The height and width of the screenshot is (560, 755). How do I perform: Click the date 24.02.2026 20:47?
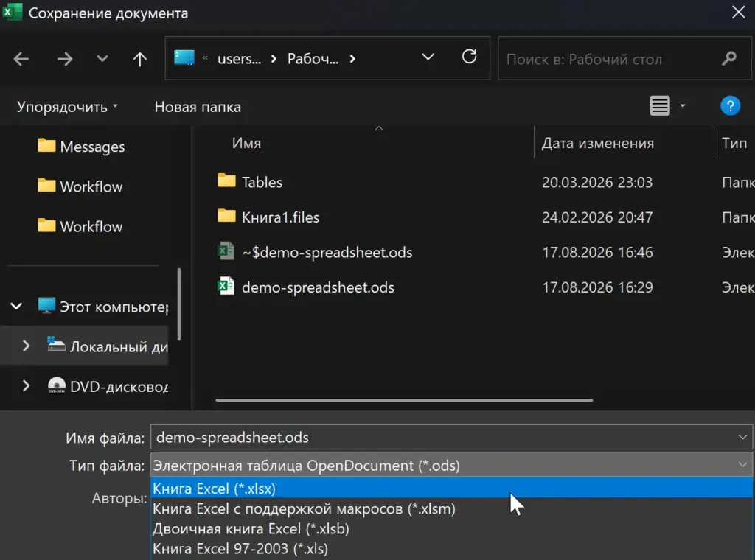597,217
